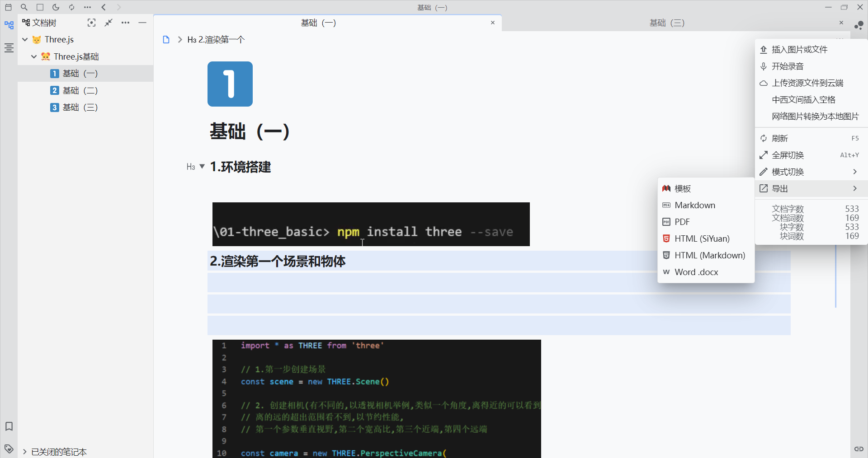868x458 pixels.
Task: Switch to the 基础 (一) tab
Action: pyautogui.click(x=328, y=23)
